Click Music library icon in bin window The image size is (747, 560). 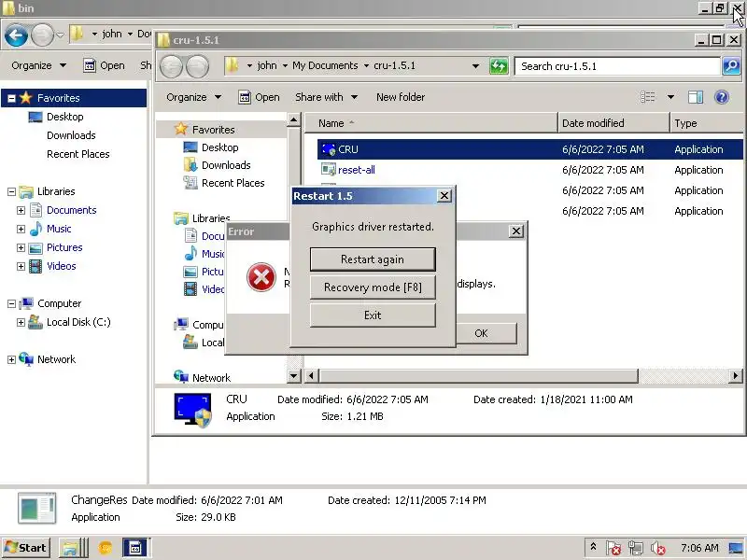coord(35,229)
